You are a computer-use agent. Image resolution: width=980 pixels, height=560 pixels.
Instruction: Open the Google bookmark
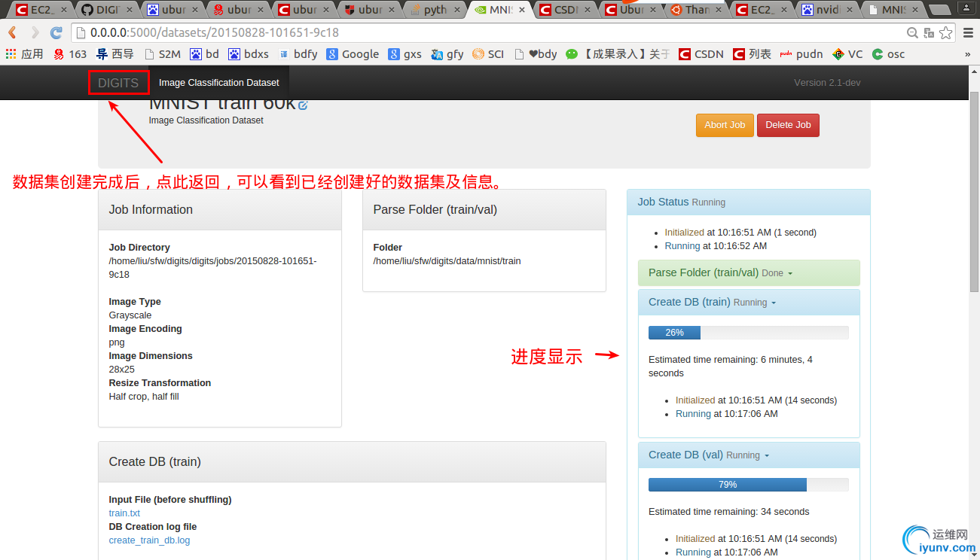tap(353, 54)
